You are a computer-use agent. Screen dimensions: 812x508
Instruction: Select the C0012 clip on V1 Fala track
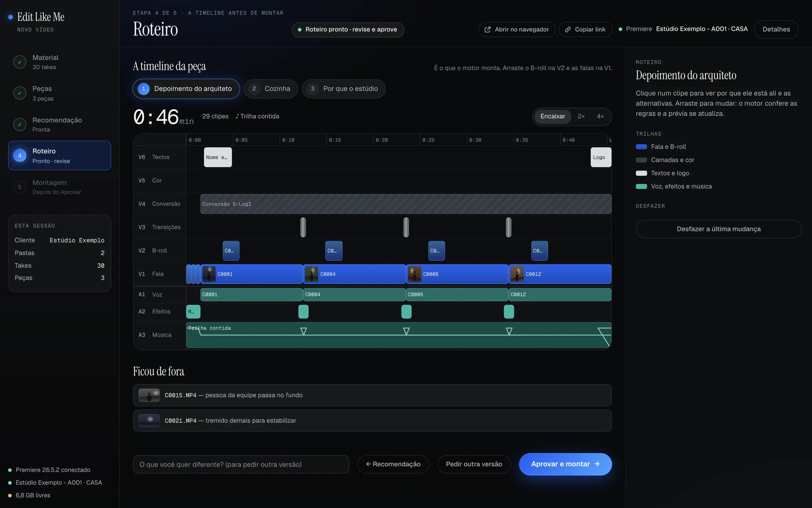click(560, 274)
